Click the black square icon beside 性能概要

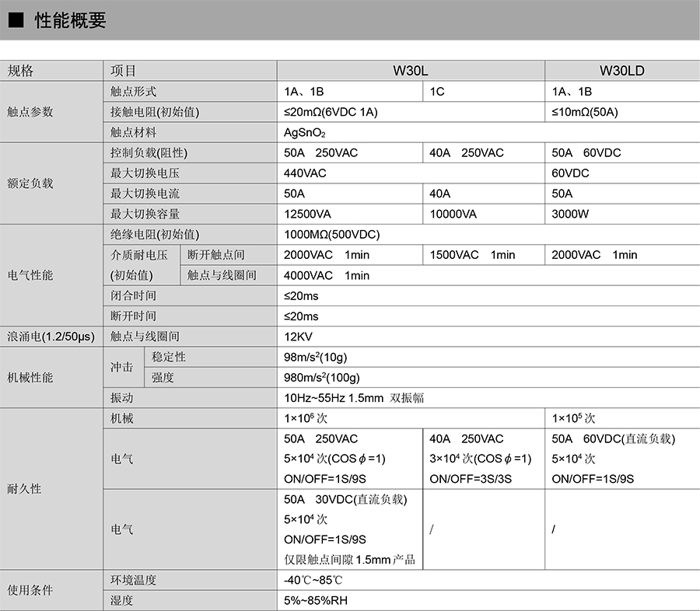(16, 21)
